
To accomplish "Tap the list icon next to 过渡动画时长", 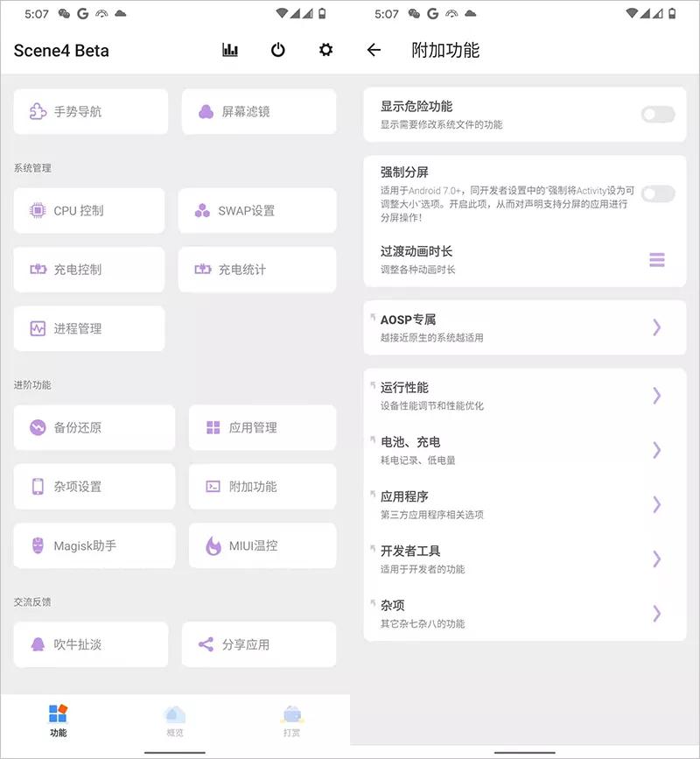I will click(657, 260).
